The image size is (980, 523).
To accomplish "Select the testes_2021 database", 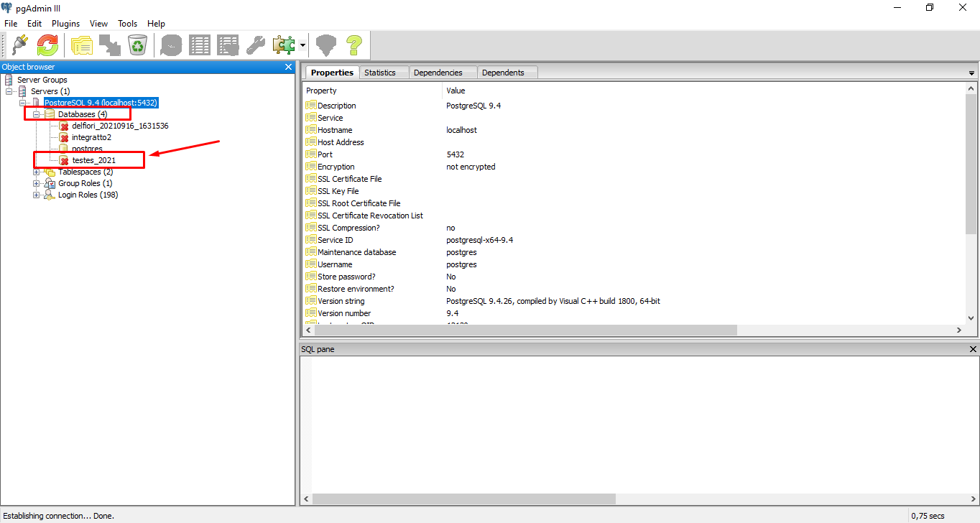I will click(x=93, y=160).
